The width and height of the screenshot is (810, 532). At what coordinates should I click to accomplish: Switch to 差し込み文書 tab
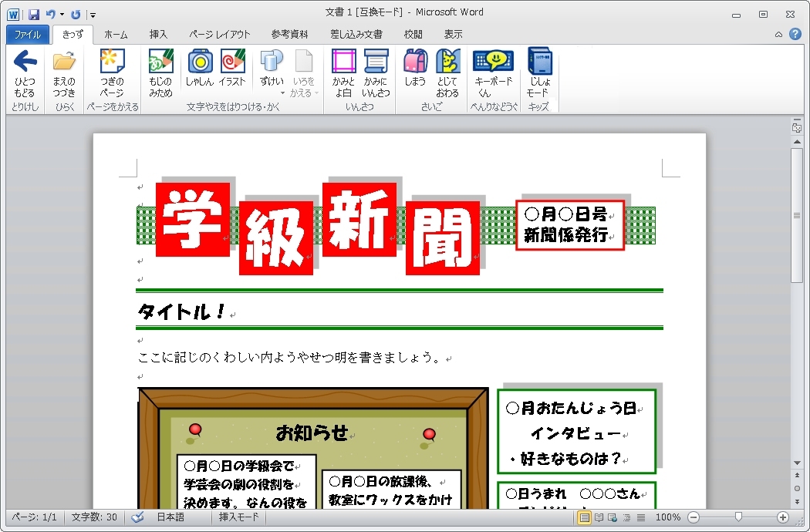[356, 34]
